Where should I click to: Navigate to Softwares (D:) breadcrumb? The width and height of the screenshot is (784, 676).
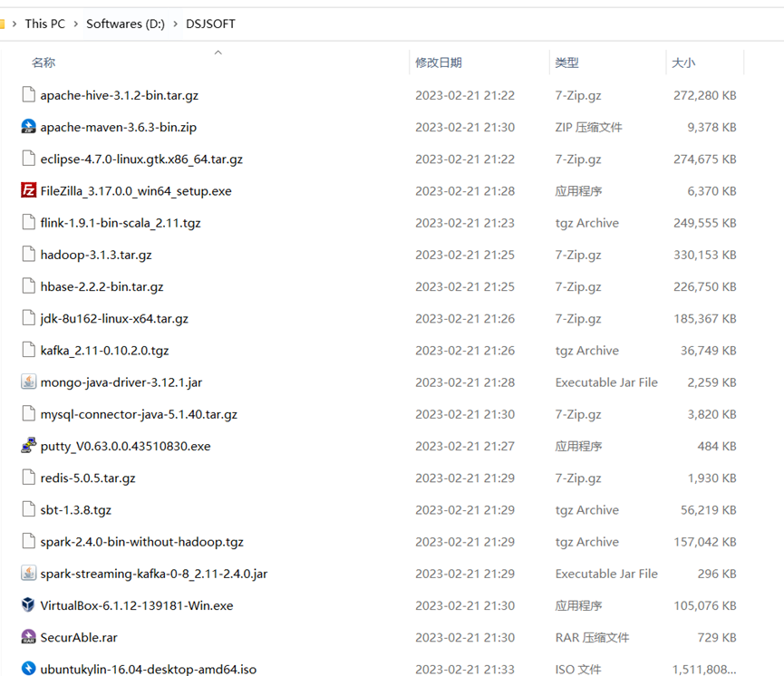[125, 24]
